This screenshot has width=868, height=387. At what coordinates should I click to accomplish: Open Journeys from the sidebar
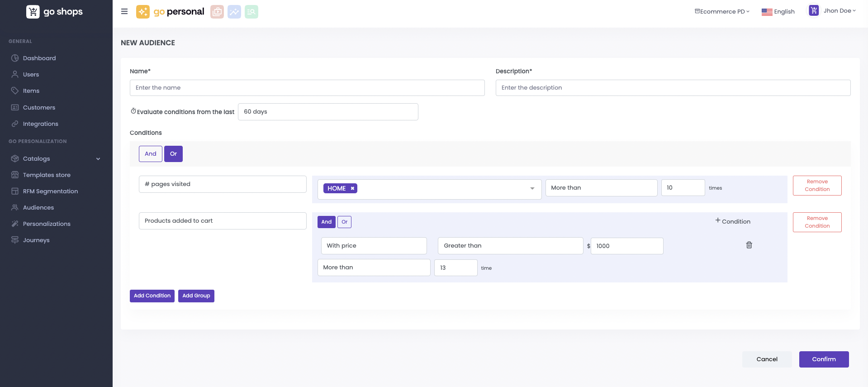point(36,240)
